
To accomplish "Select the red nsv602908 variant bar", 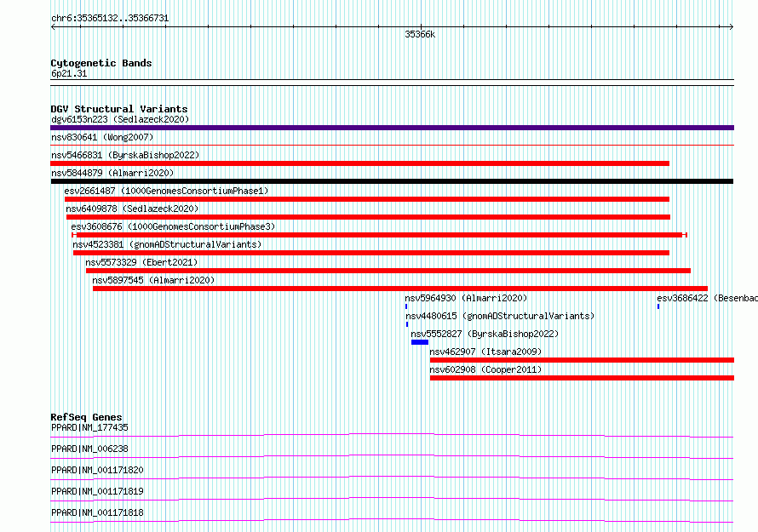I will pos(582,378).
